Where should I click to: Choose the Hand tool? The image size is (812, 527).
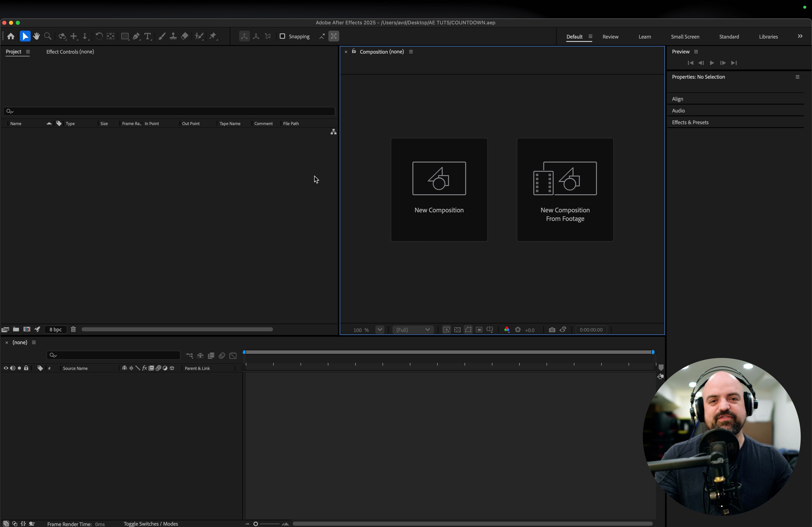[x=37, y=37]
